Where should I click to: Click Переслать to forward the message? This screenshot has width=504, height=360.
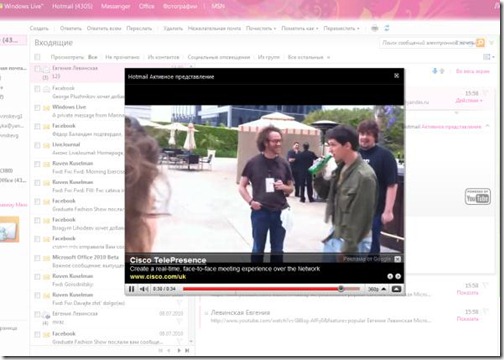(x=139, y=28)
